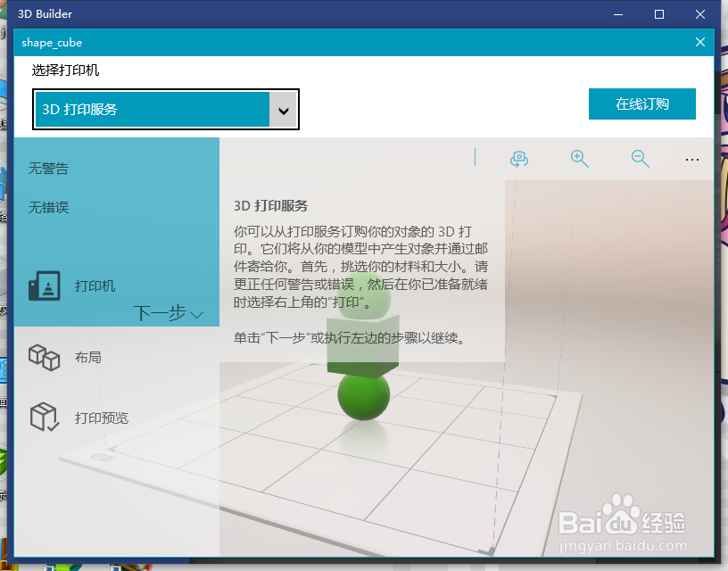
Task: Click the shape_cube panel title
Action: pos(52,42)
